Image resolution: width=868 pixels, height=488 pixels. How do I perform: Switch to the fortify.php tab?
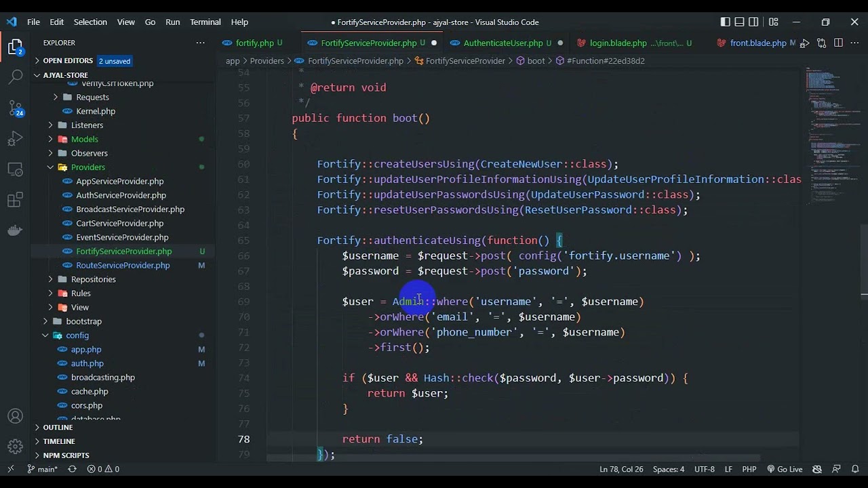254,43
